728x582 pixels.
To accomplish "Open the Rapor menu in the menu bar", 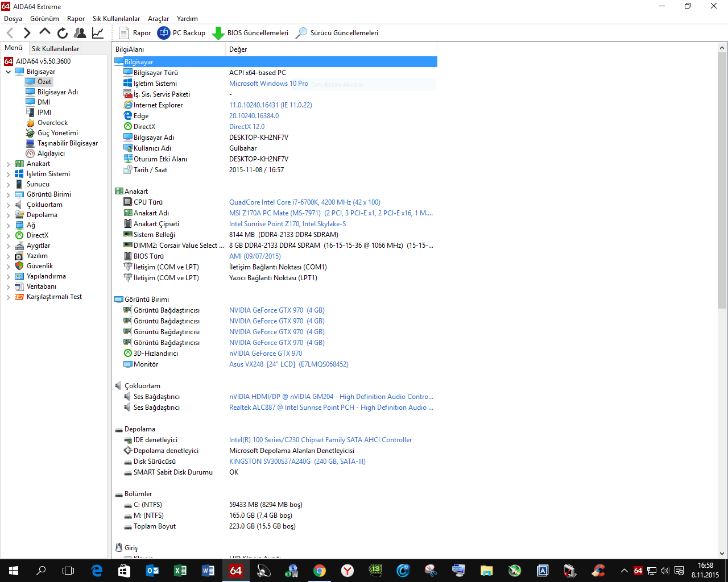I will pyautogui.click(x=76, y=19).
